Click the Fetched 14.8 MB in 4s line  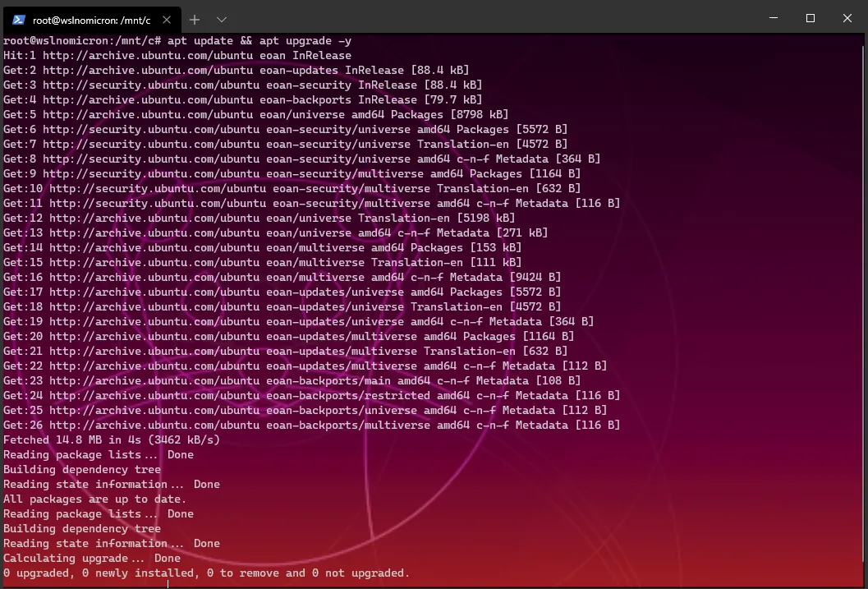pyautogui.click(x=112, y=440)
